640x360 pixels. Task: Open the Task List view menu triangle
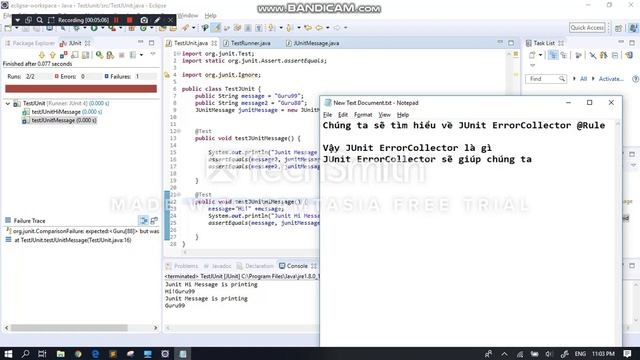532,65
